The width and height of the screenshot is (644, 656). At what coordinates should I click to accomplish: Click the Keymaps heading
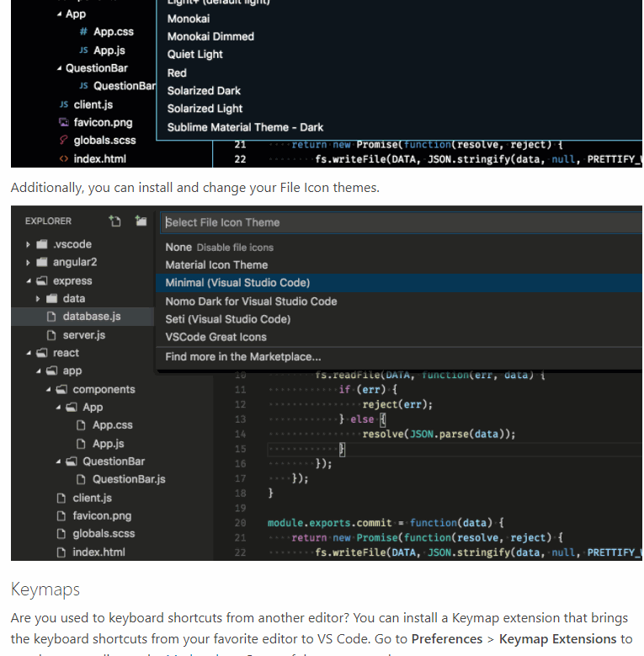[45, 589]
